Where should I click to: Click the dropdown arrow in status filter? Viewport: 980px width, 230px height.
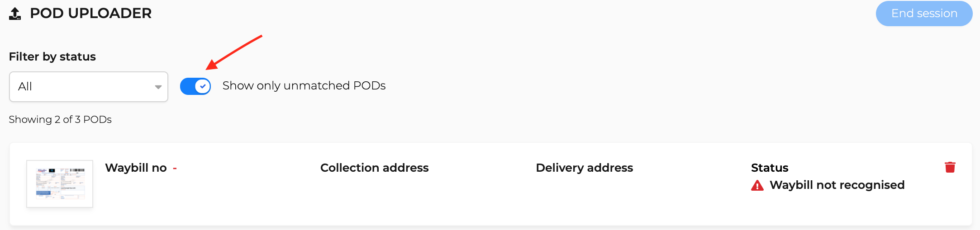pos(158,87)
